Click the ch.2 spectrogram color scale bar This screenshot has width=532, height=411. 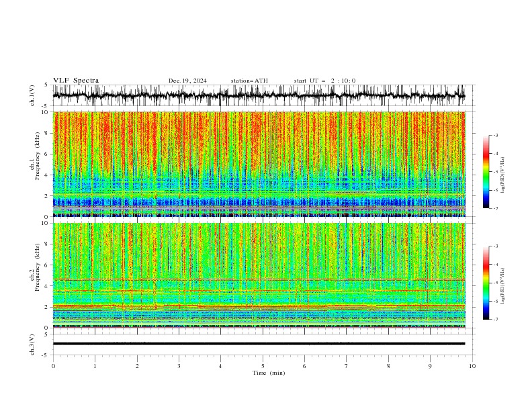point(486,283)
